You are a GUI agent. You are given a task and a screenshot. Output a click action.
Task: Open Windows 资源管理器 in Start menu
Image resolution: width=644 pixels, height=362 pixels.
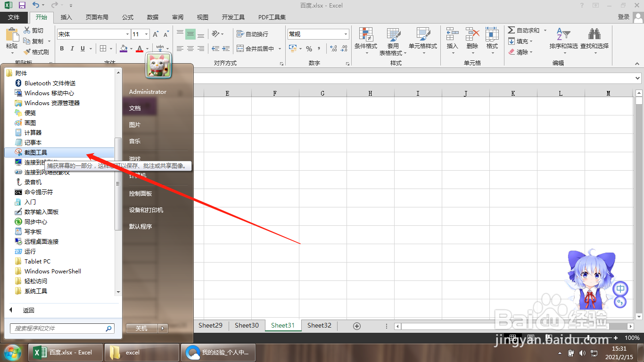52,103
